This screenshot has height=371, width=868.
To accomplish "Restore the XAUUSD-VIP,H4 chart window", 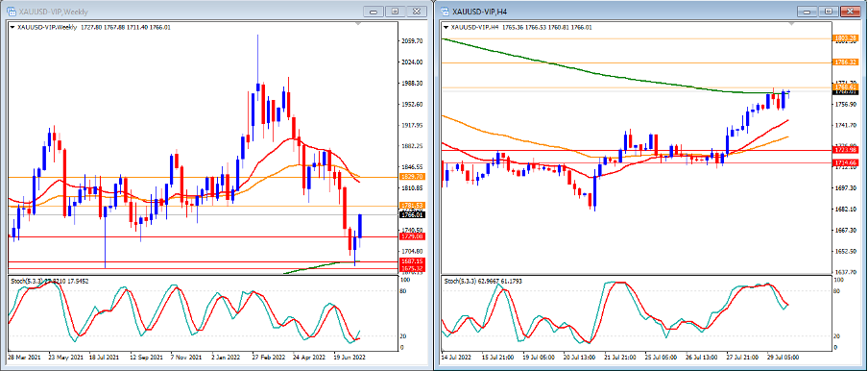I will [829, 12].
